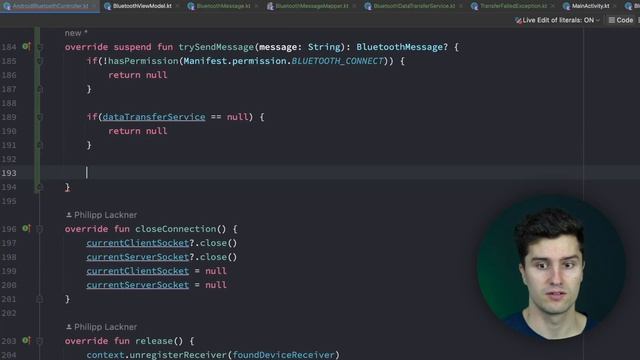Image resolution: width=640 pixels, height=360 pixels.
Task: Open the TransferFailedException.kt tab
Action: pos(513,6)
